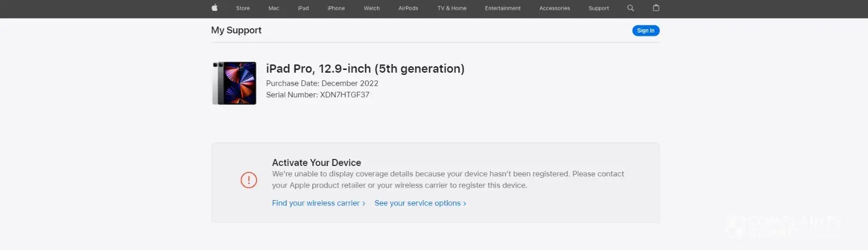Open the Watch menu item

tap(372, 8)
